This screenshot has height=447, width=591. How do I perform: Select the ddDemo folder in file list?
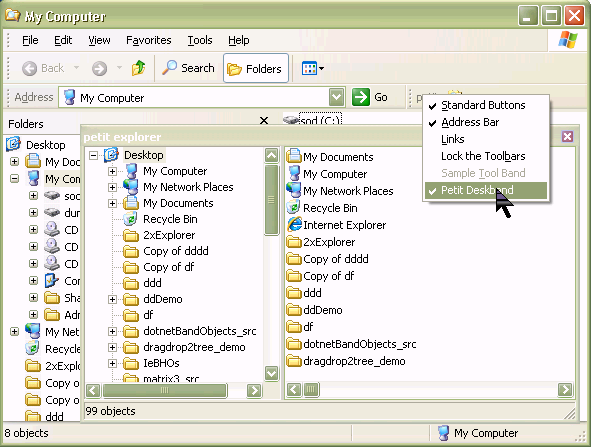click(294, 310)
